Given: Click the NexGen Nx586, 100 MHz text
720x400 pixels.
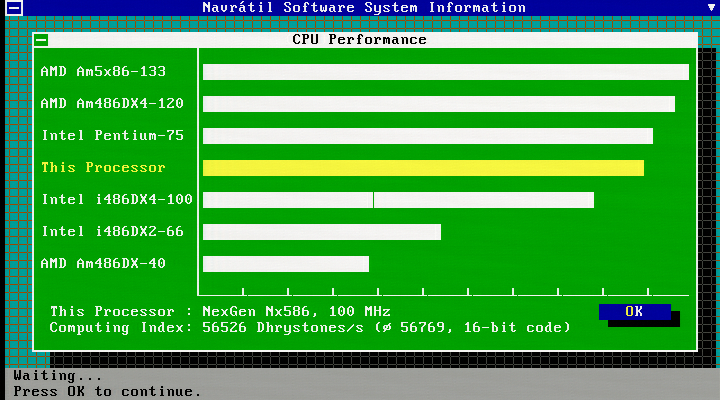Looking at the screenshot, I should point(296,311).
